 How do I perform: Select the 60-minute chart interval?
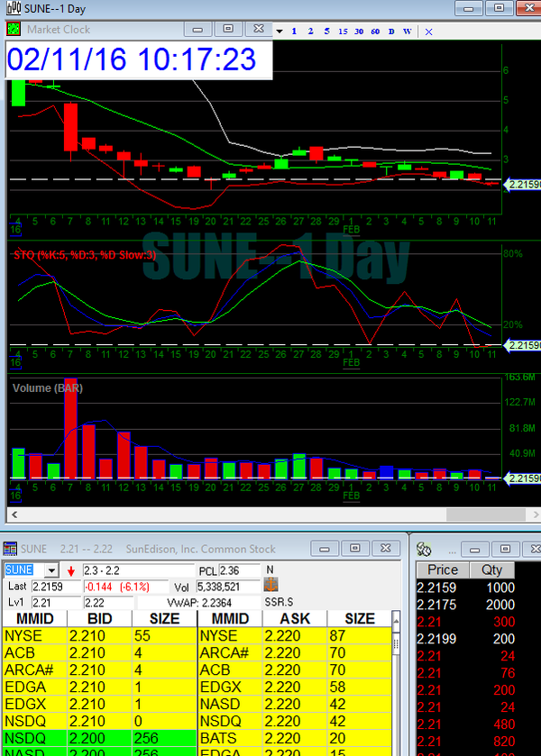point(375,32)
